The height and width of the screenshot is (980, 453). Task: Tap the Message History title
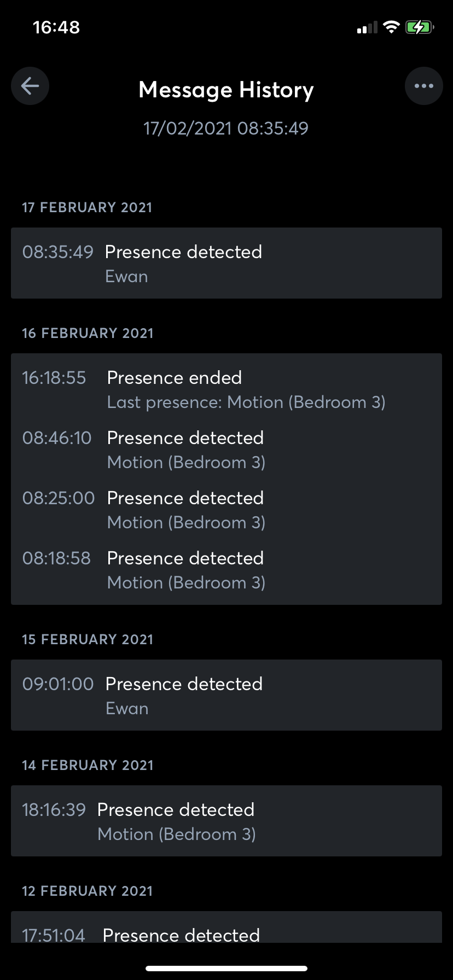click(226, 90)
